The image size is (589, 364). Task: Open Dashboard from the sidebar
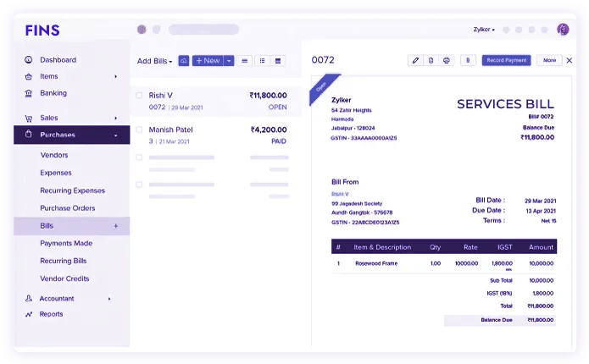click(x=58, y=60)
